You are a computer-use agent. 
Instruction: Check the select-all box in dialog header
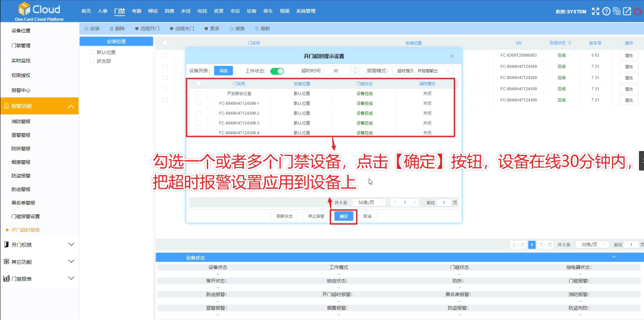[199, 83]
